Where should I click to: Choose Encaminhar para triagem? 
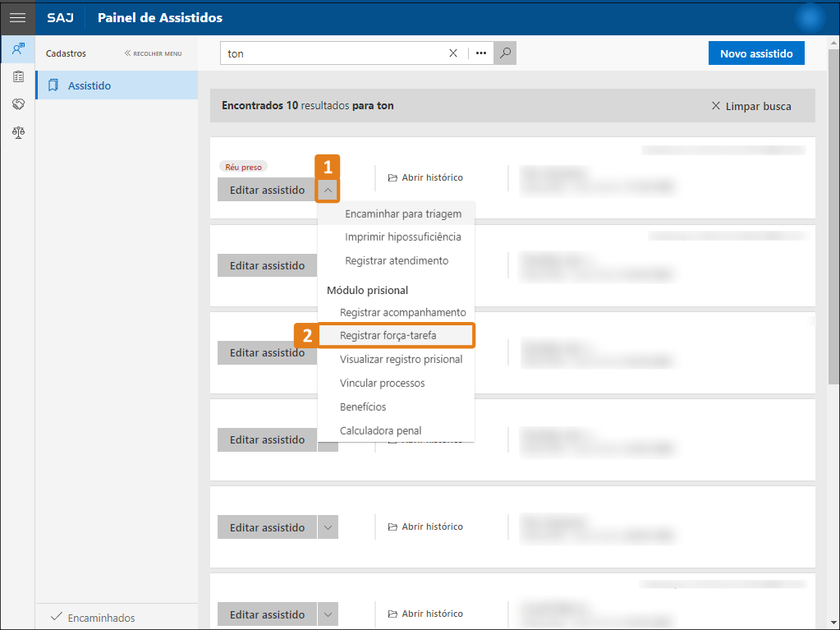point(396,214)
